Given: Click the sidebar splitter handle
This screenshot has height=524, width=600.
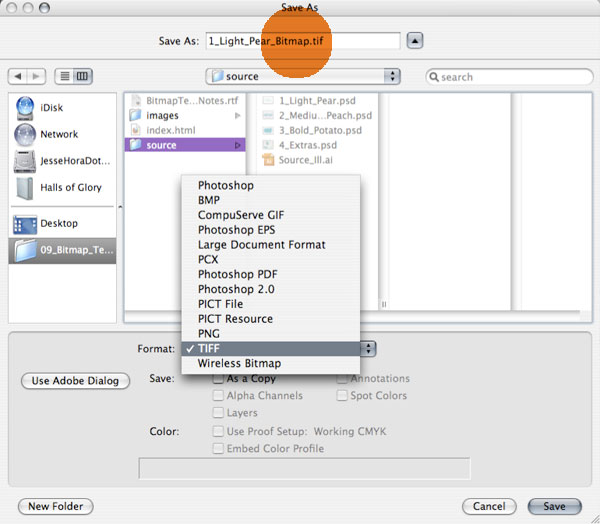Looking at the screenshot, I should 120,207.
